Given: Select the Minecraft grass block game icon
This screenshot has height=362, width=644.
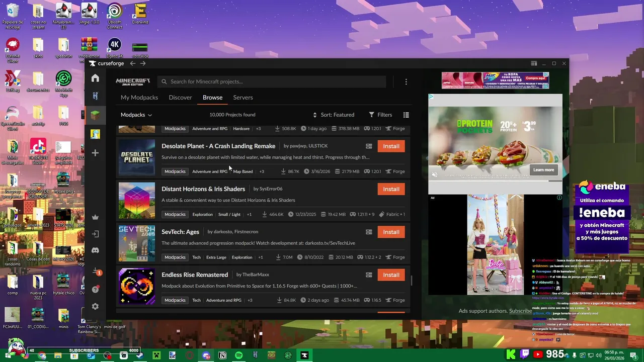Looking at the screenshot, I should pos(95,115).
